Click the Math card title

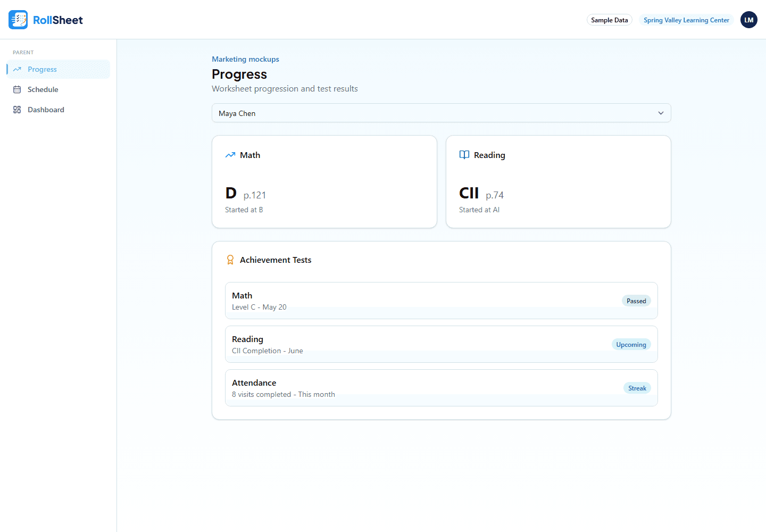point(250,155)
